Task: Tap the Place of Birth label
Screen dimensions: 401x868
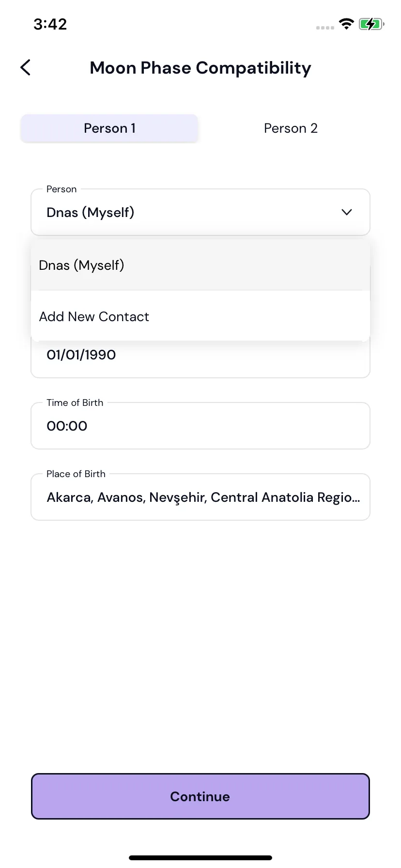Action: [76, 474]
